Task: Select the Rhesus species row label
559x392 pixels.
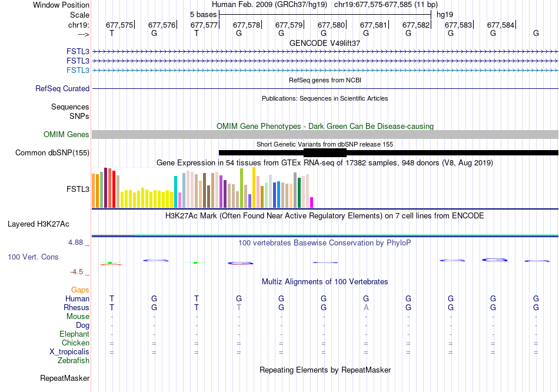Action: click(x=76, y=307)
